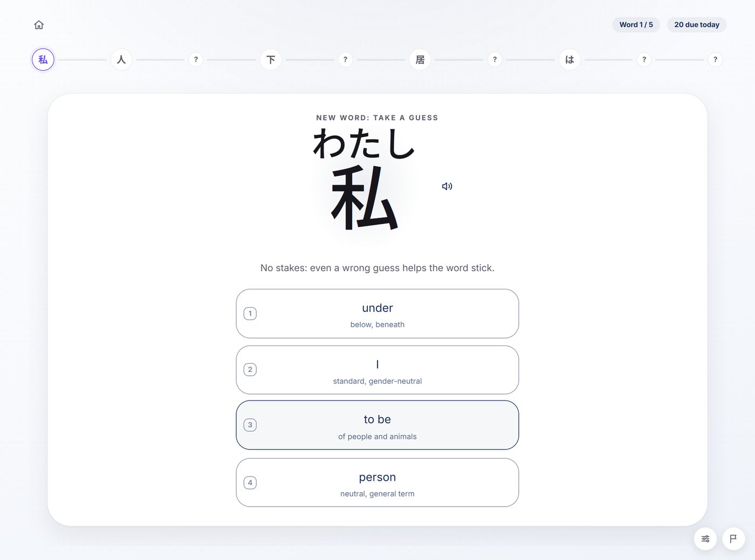Click the question step right after は
Viewport: 755px width, 560px height.
coord(644,59)
